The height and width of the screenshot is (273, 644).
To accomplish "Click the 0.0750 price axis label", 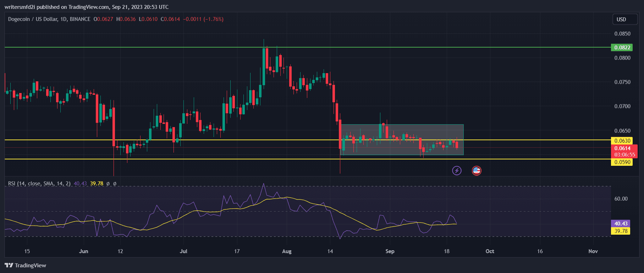I will click(x=622, y=82).
